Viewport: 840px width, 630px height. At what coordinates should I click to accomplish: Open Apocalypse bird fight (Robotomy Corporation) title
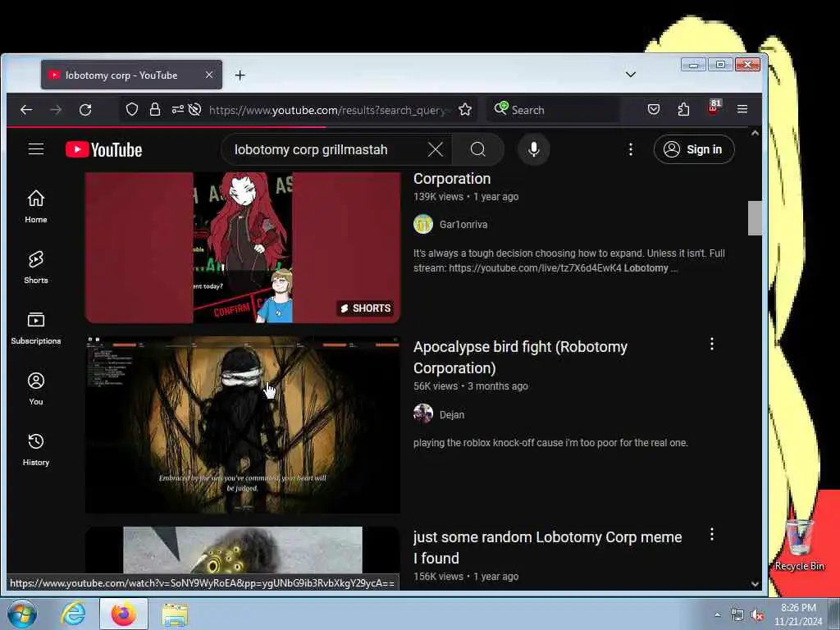pos(520,358)
